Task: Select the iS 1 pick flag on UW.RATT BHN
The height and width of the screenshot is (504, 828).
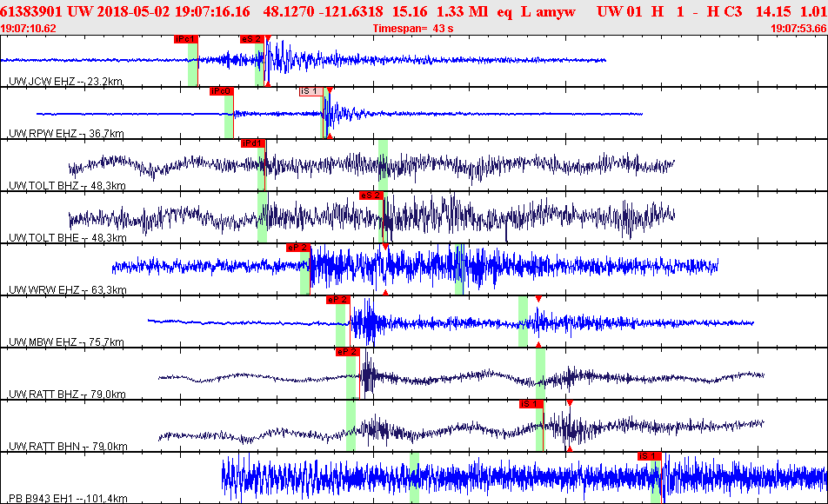Action: [x=531, y=404]
